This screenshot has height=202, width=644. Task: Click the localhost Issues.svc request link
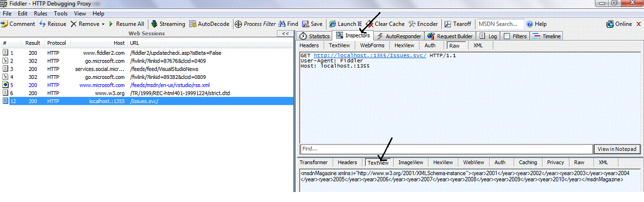coord(370,56)
